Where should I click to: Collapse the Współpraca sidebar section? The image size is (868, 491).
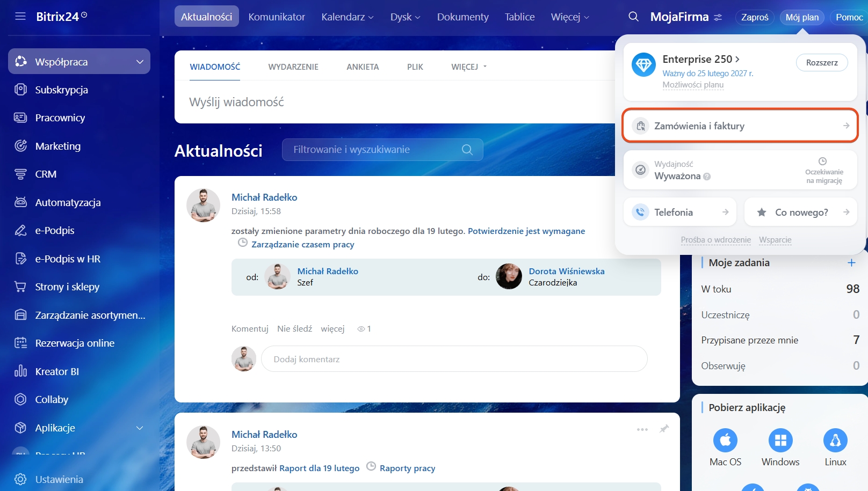[x=140, y=62]
